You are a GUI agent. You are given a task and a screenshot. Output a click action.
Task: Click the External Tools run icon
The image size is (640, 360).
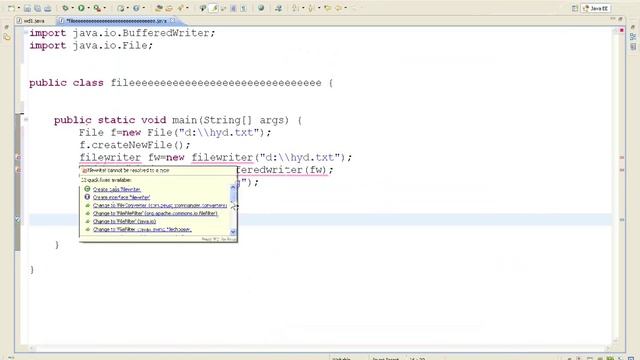coord(97,8)
